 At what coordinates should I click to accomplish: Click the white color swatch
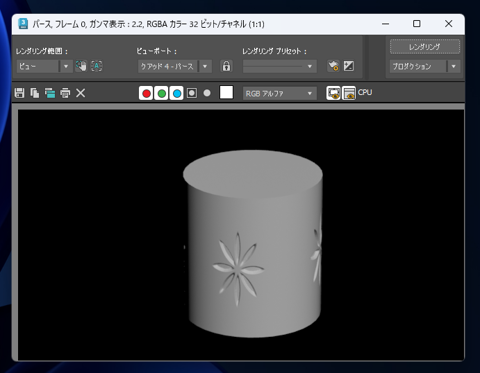(226, 92)
